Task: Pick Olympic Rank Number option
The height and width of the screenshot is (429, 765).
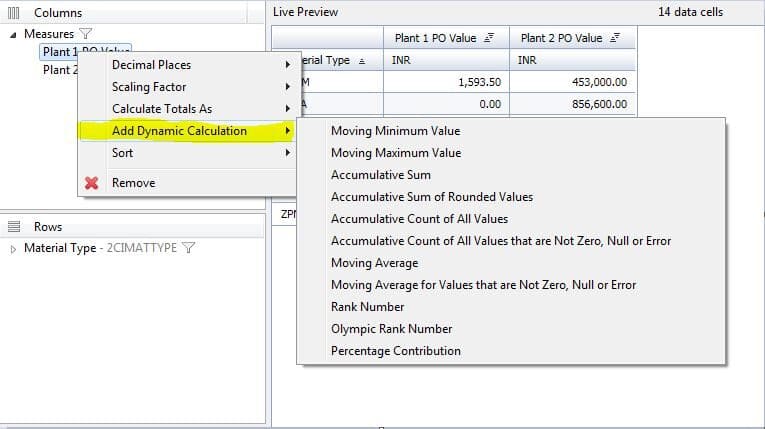Action: pyautogui.click(x=391, y=329)
